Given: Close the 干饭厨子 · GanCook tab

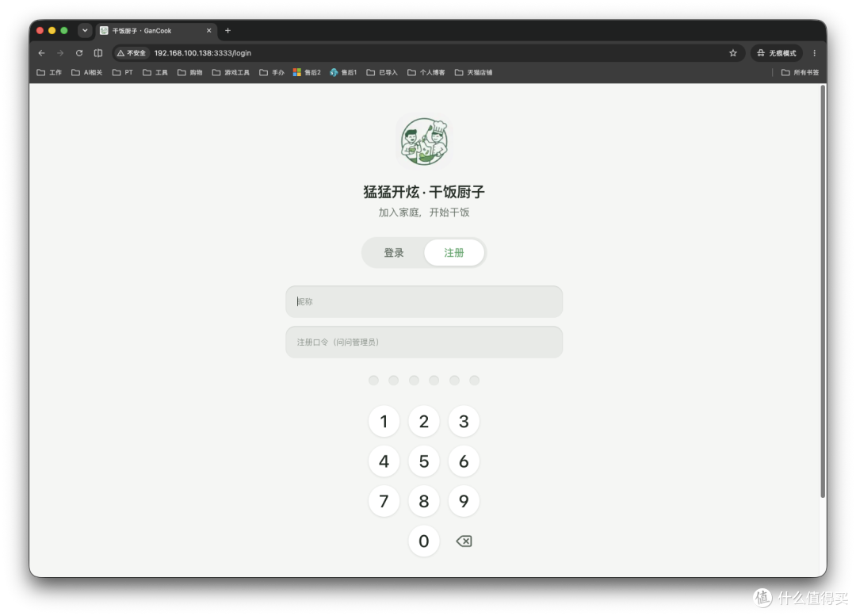Looking at the screenshot, I should coord(208,31).
